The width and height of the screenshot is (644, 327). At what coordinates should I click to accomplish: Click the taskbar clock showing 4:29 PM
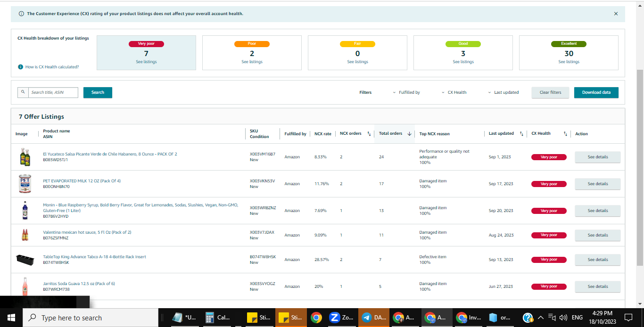pyautogui.click(x=601, y=313)
